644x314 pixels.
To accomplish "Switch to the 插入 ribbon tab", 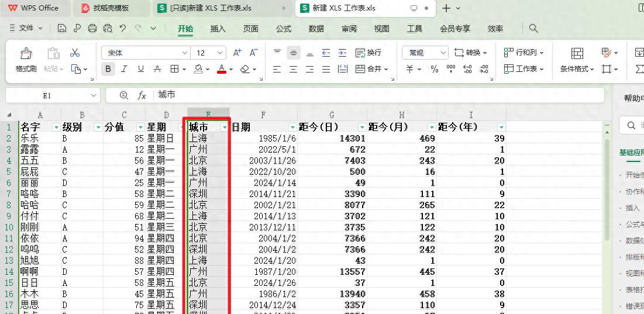I will [218, 29].
